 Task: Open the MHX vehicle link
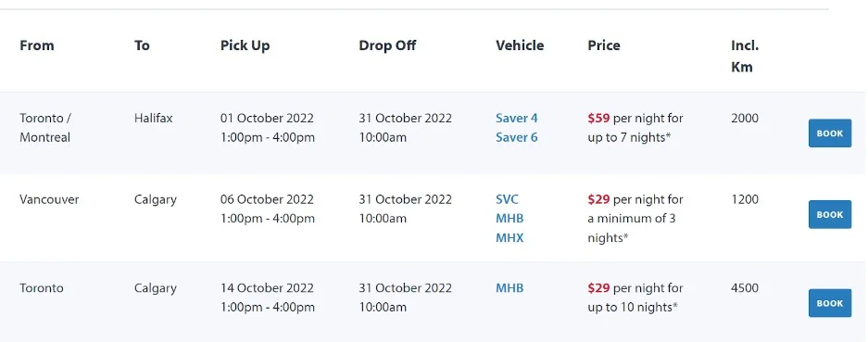click(509, 238)
